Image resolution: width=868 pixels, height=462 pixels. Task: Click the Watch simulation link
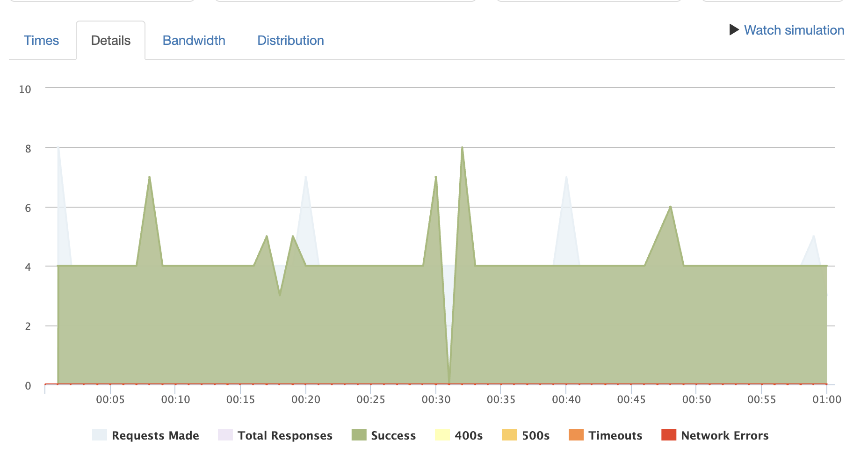(x=794, y=30)
